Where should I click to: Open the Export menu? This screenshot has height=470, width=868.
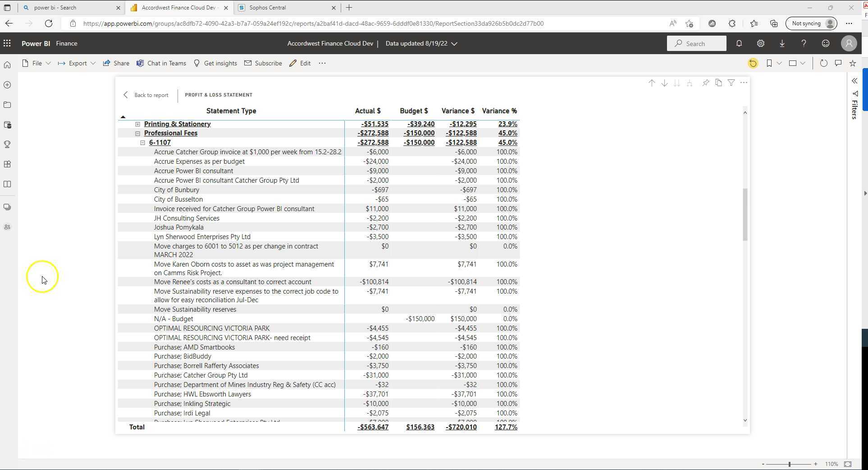pyautogui.click(x=76, y=63)
